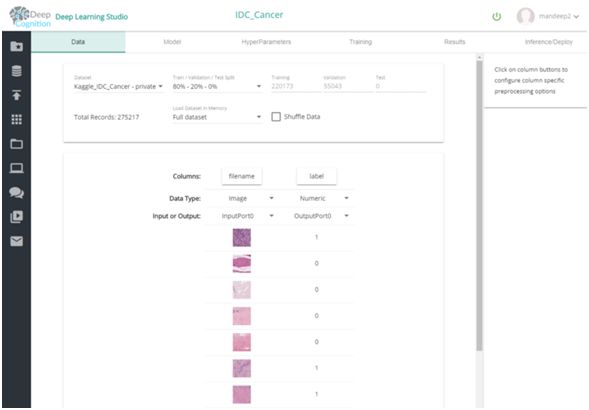Click the vertical scrollbar of data panel
The height and width of the screenshot is (410, 589).
click(479, 206)
